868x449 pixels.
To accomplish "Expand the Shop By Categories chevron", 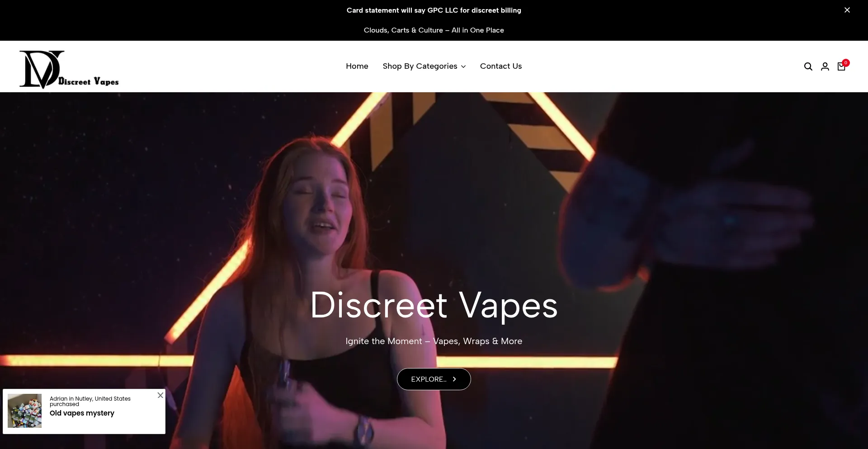I will [463, 67].
